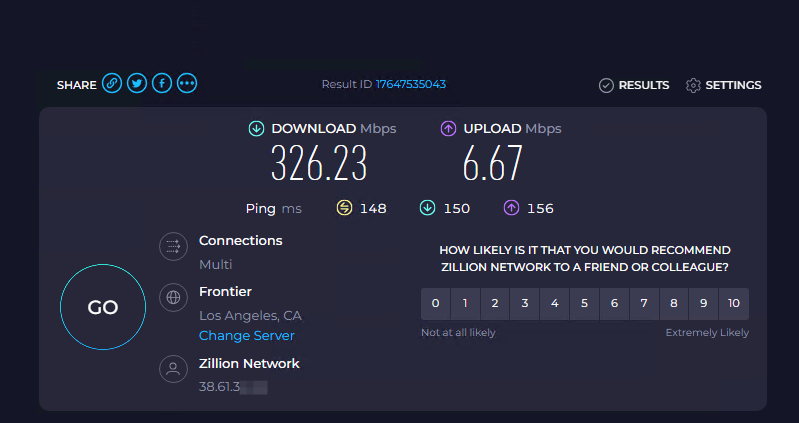The image size is (799, 423).
Task: Open the Settings page
Action: [x=723, y=85]
